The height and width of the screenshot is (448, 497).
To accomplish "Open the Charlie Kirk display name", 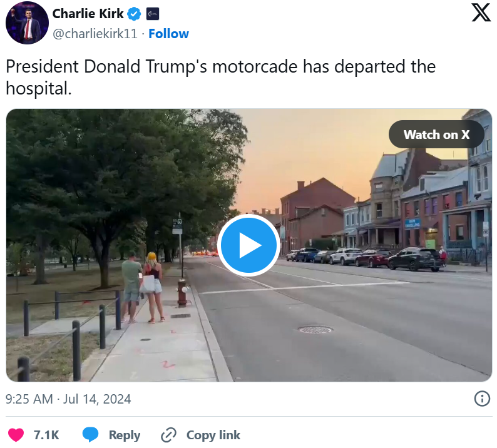I will [88, 14].
